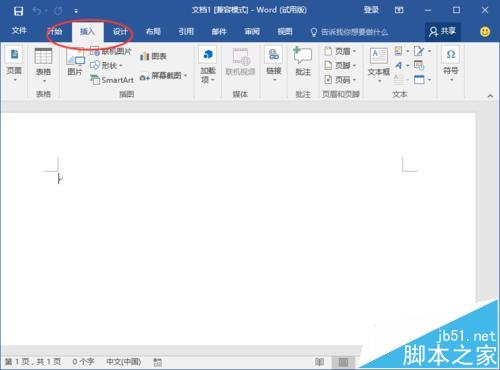Open the 屏幕截图 (Screenshot) dropdown
This screenshot has width=500, height=370.
[163, 76]
